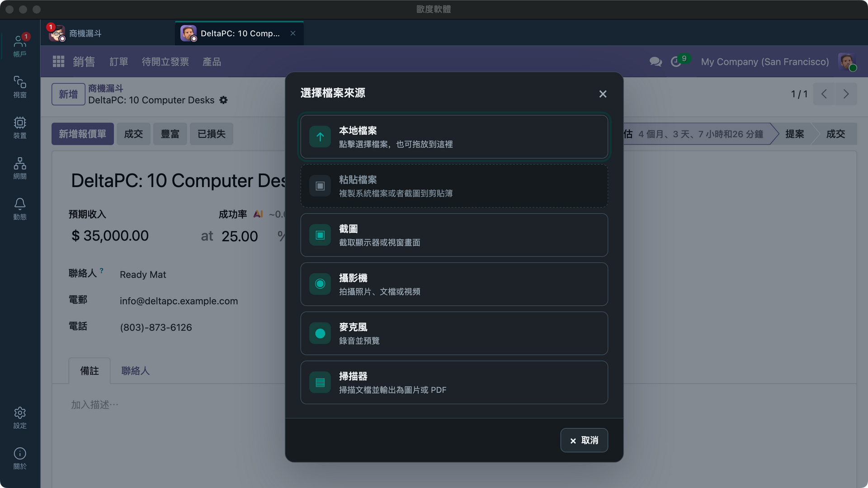Click the help question mark beside 聯絡人
The width and height of the screenshot is (868, 488).
point(101,271)
